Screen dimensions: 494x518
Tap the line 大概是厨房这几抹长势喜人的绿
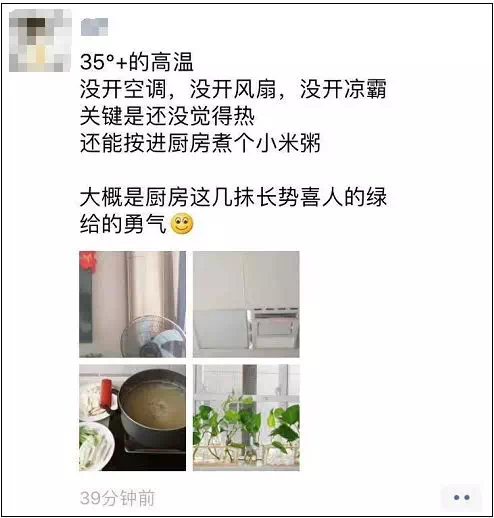pyautogui.click(x=233, y=197)
